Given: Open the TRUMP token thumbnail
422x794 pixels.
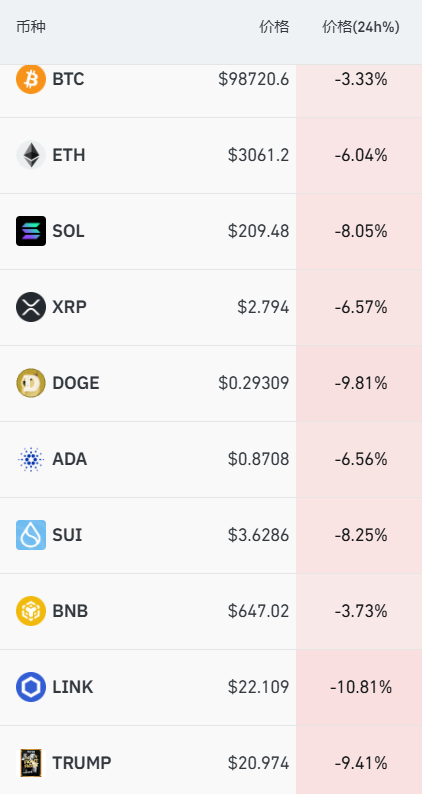Looking at the screenshot, I should click(31, 763).
